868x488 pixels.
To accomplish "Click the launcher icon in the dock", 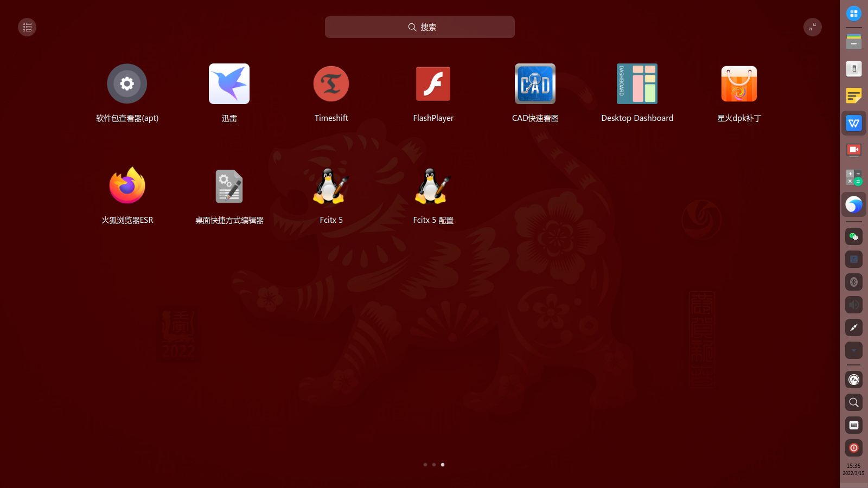I will click(854, 14).
